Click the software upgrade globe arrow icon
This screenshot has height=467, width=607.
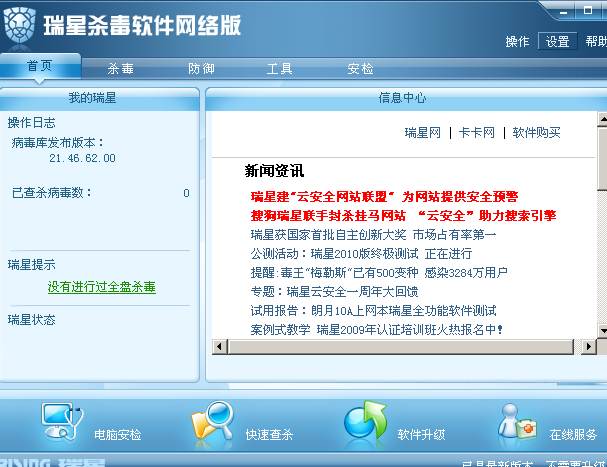[x=365, y=421]
